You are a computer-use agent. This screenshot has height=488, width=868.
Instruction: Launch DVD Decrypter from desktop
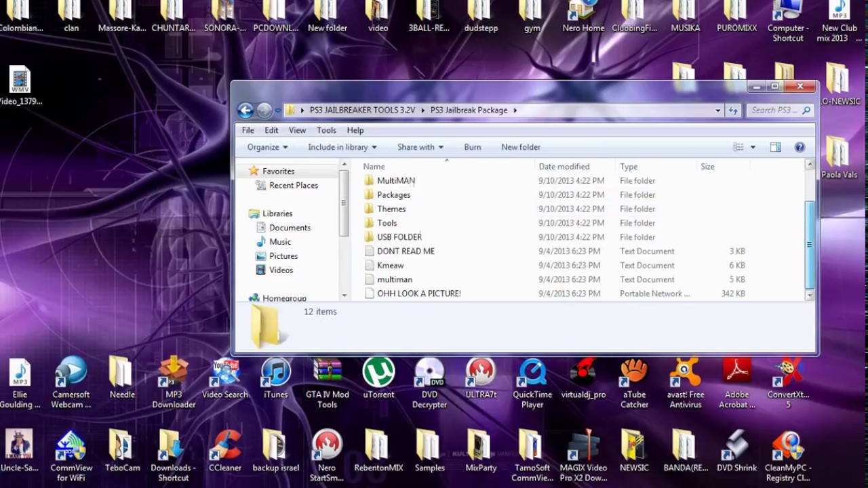click(429, 384)
